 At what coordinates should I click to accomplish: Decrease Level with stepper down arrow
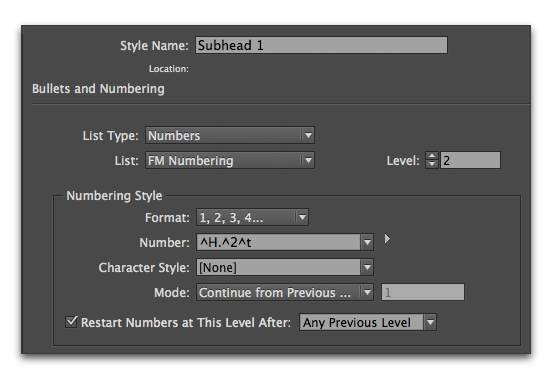tap(432, 164)
